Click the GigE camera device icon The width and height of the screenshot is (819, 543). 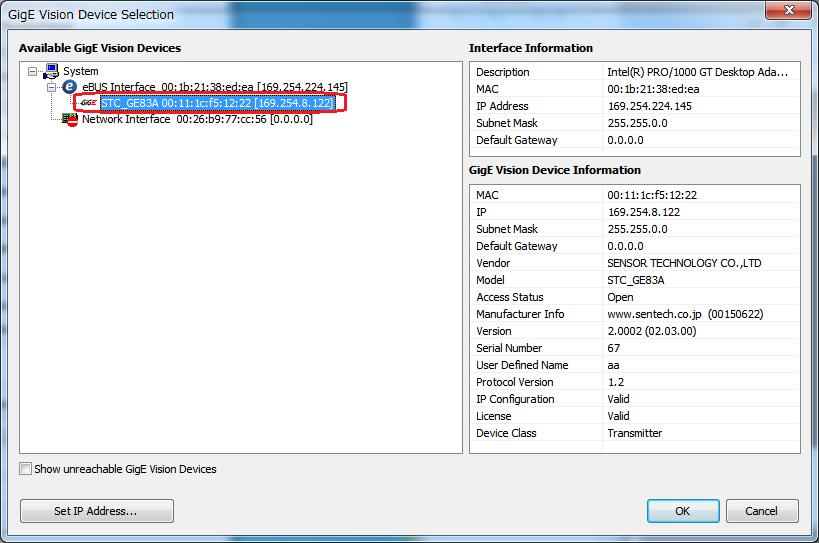[x=88, y=103]
